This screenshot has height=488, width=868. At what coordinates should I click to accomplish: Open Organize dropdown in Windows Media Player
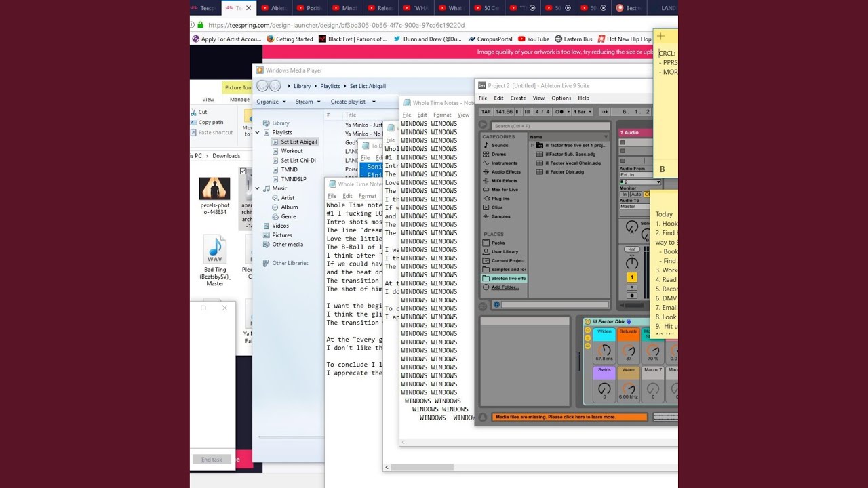point(271,102)
